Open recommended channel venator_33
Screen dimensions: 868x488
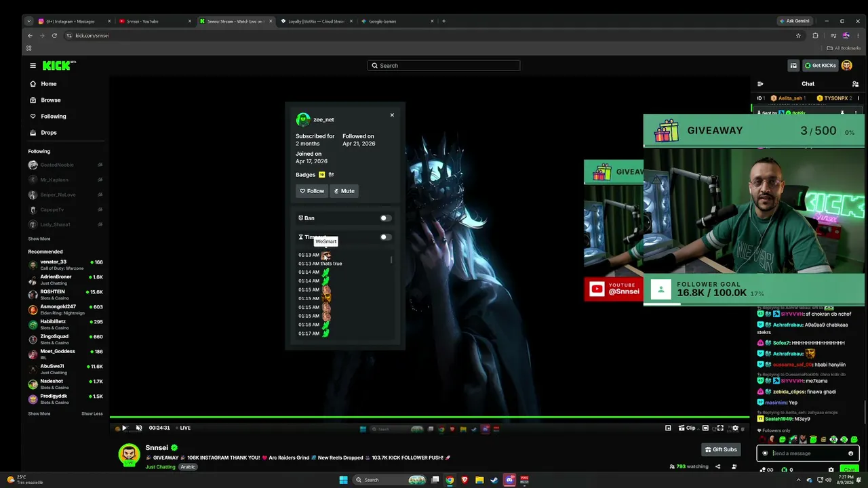click(66, 265)
